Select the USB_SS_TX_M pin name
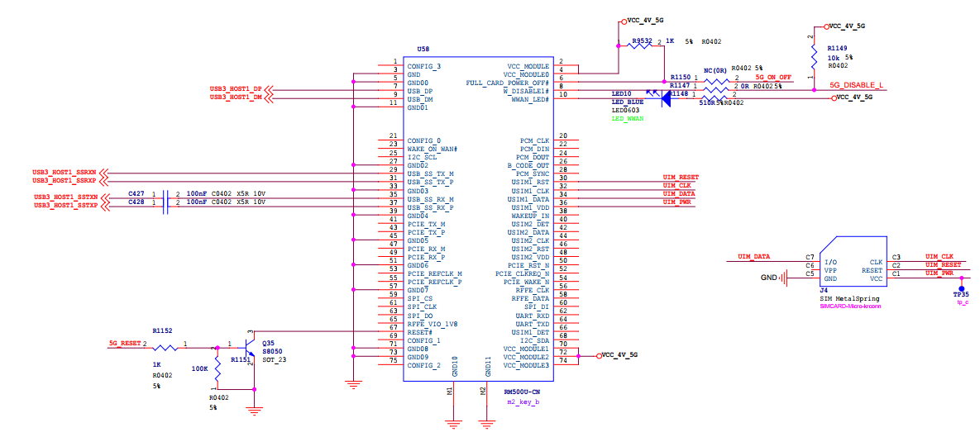 pos(430,173)
